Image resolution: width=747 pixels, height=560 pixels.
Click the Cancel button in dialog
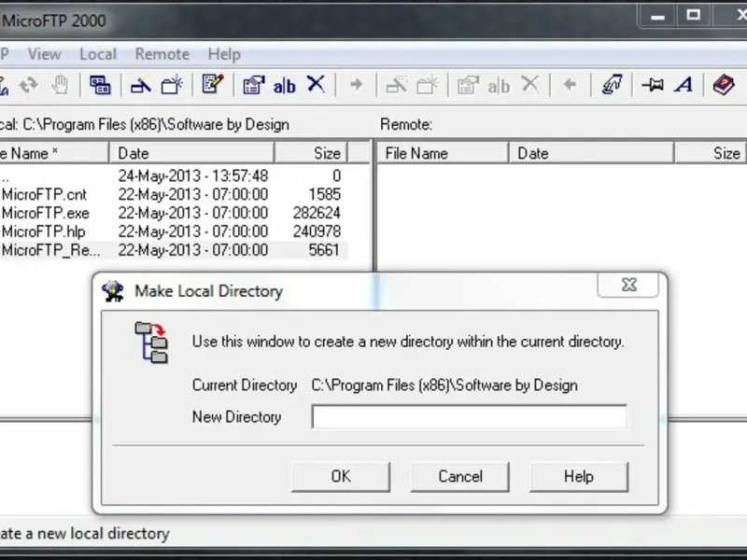coord(460,477)
